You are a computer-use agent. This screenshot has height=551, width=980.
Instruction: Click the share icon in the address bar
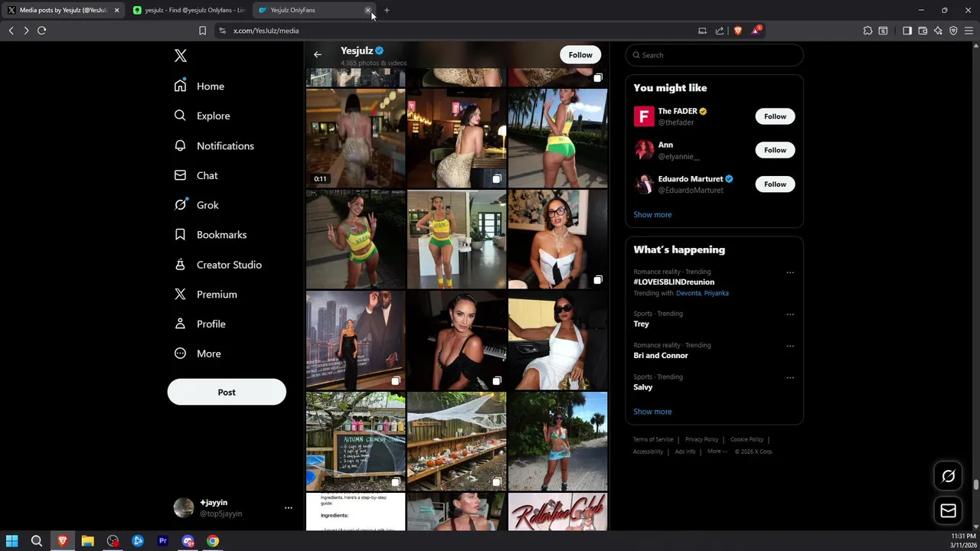click(720, 31)
